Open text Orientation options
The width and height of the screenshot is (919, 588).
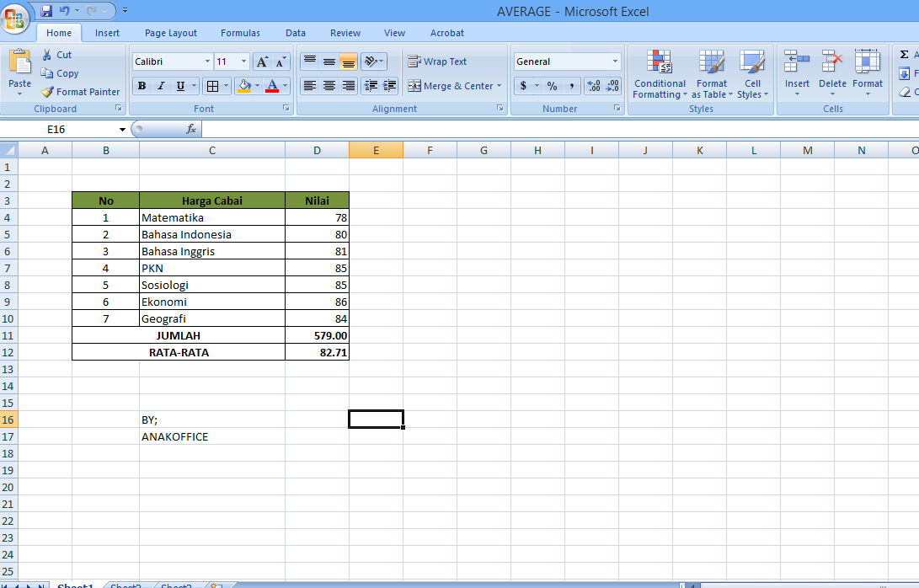[x=373, y=61]
